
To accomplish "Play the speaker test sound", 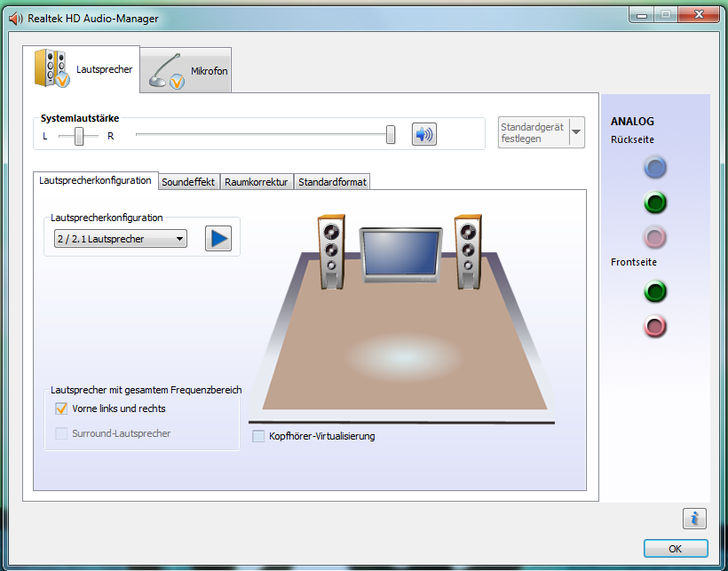I will [218, 239].
